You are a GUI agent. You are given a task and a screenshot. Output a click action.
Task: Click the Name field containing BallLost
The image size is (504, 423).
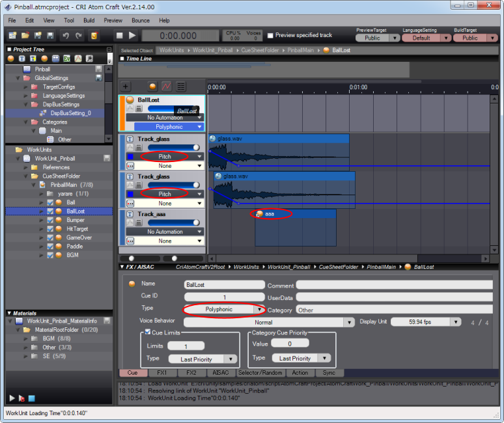click(224, 284)
